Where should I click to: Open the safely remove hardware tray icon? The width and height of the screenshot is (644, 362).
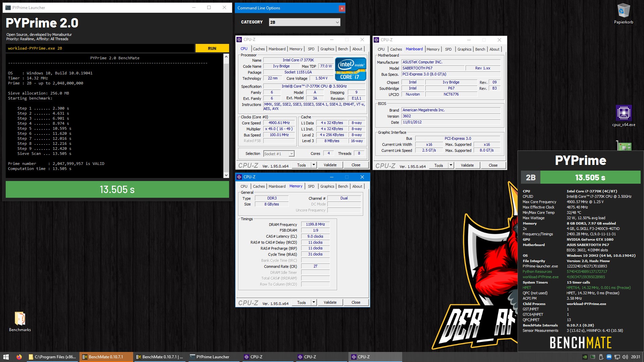(x=601, y=357)
